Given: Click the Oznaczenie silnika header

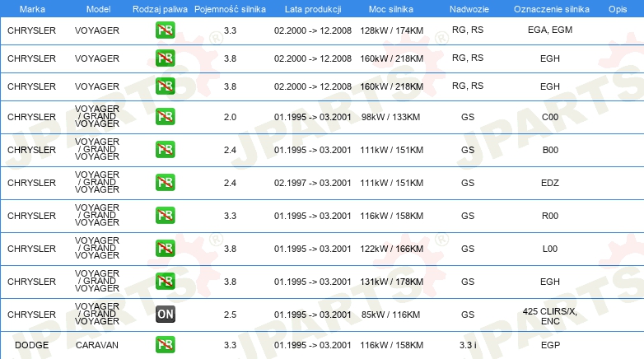Looking at the screenshot, I should tap(552, 9).
